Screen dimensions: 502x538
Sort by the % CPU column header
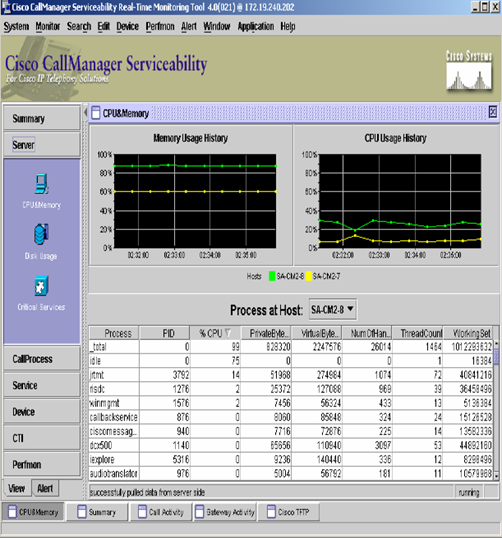215,333
